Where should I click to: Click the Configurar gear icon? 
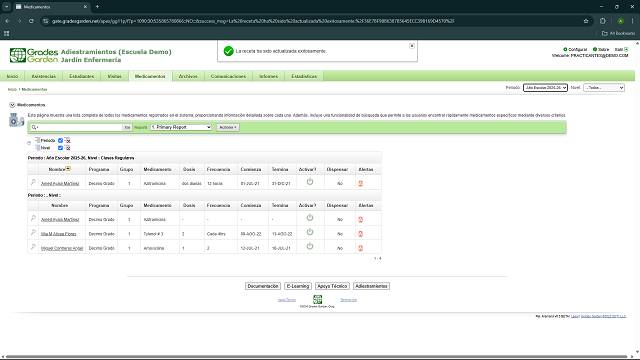[x=565, y=49]
